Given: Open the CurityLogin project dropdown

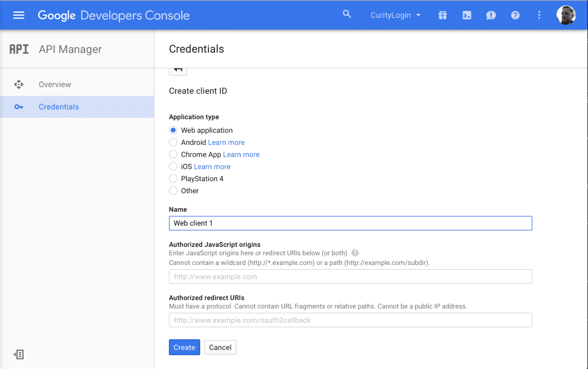Looking at the screenshot, I should (396, 15).
